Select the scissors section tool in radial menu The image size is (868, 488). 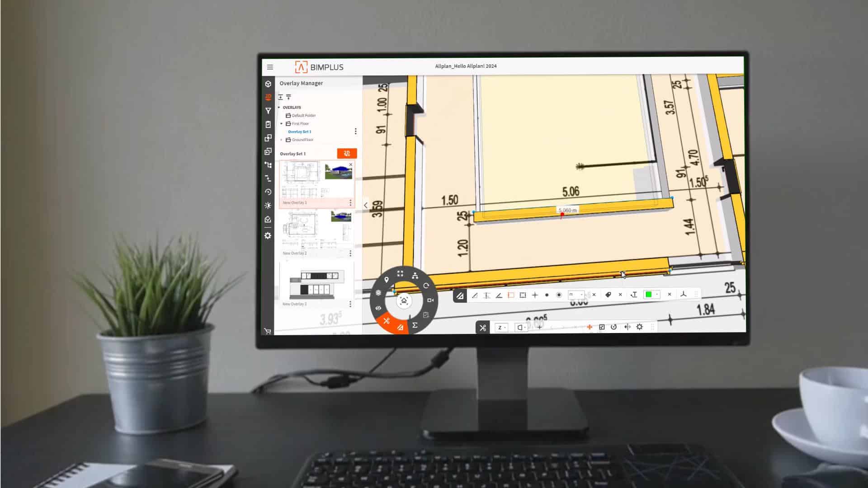(387, 321)
